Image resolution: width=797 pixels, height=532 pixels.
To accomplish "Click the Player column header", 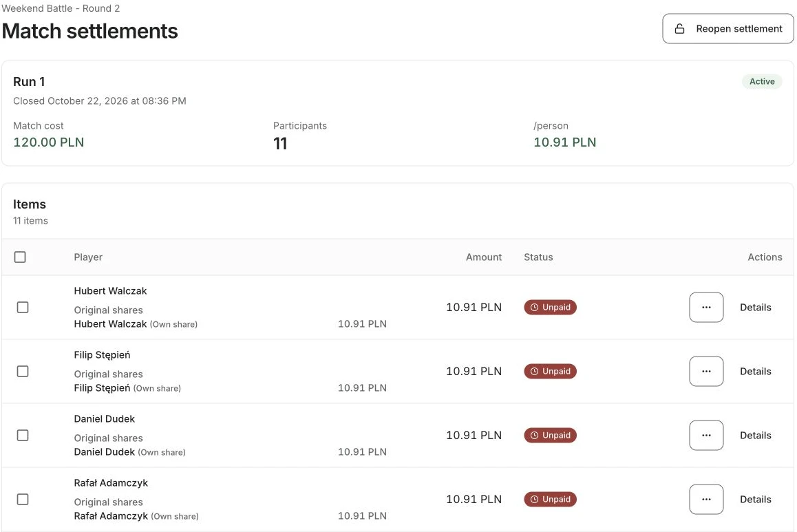I will click(x=88, y=257).
